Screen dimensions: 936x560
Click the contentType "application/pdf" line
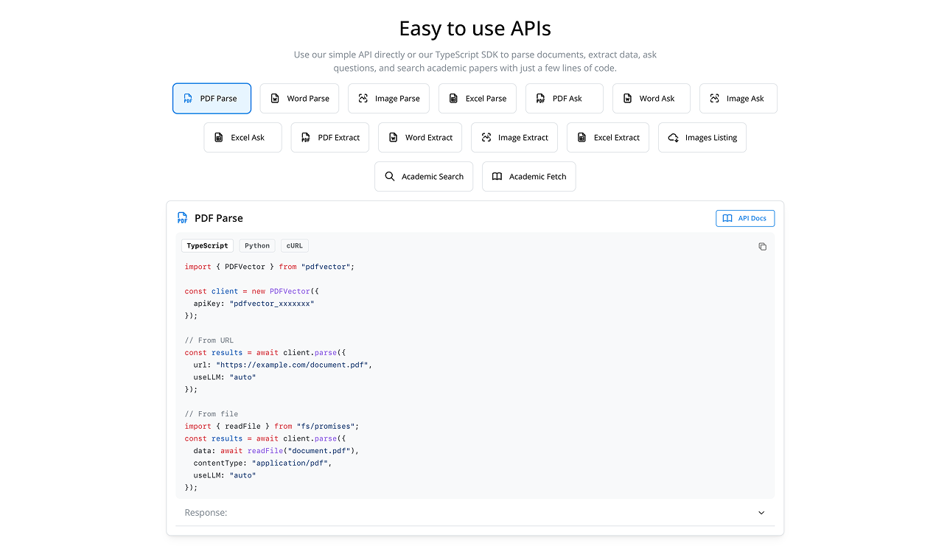[x=263, y=463]
